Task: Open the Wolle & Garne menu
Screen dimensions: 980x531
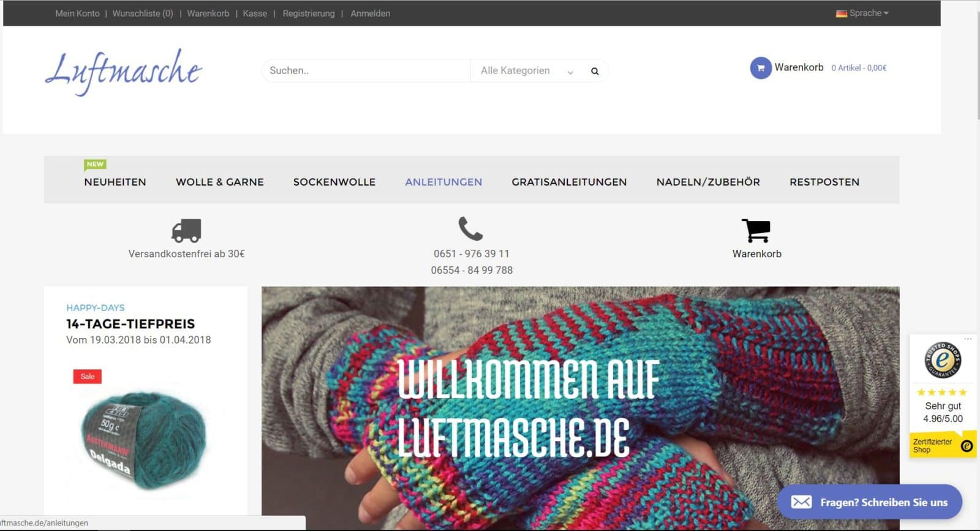Action: coord(220,182)
